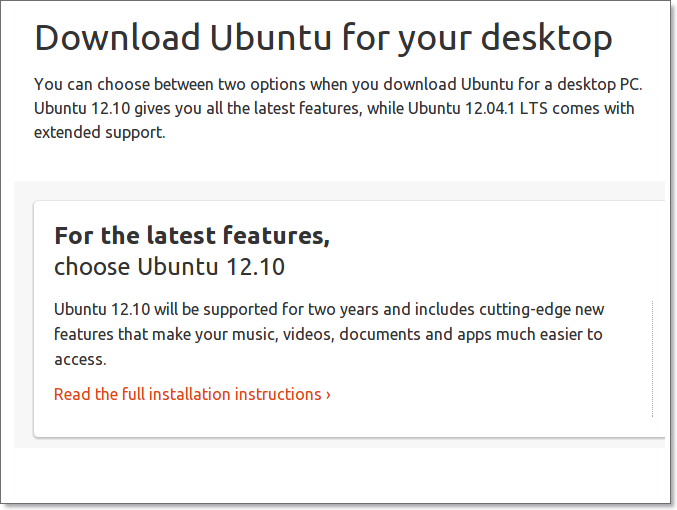
Task: Click the 'choose Ubuntu 12.10' subheading
Action: pos(169,267)
